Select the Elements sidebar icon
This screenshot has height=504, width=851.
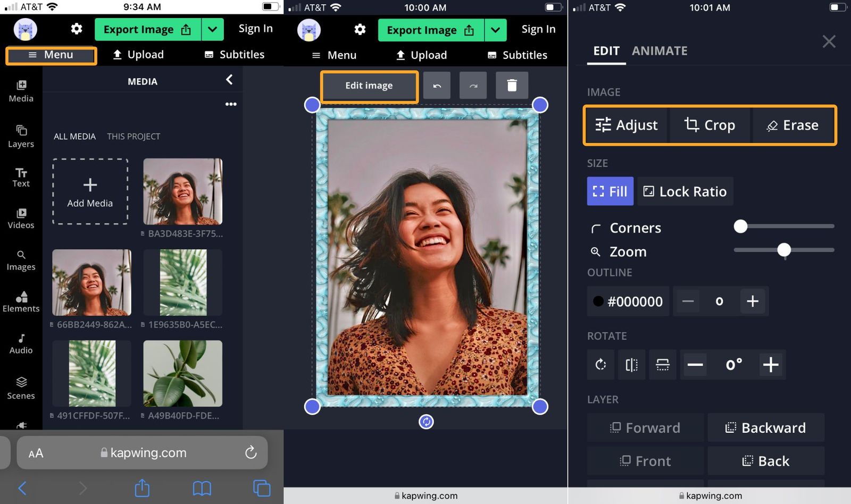(x=21, y=301)
